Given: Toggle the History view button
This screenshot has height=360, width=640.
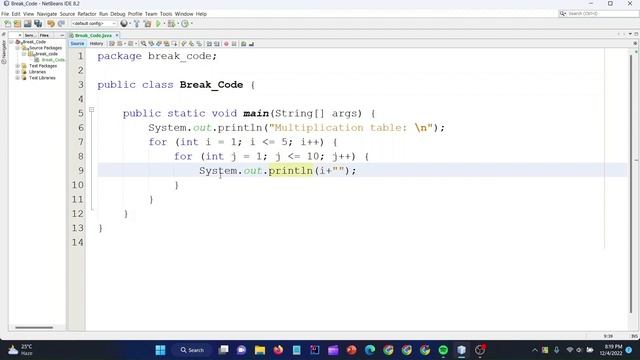Looking at the screenshot, I should coord(96,44).
